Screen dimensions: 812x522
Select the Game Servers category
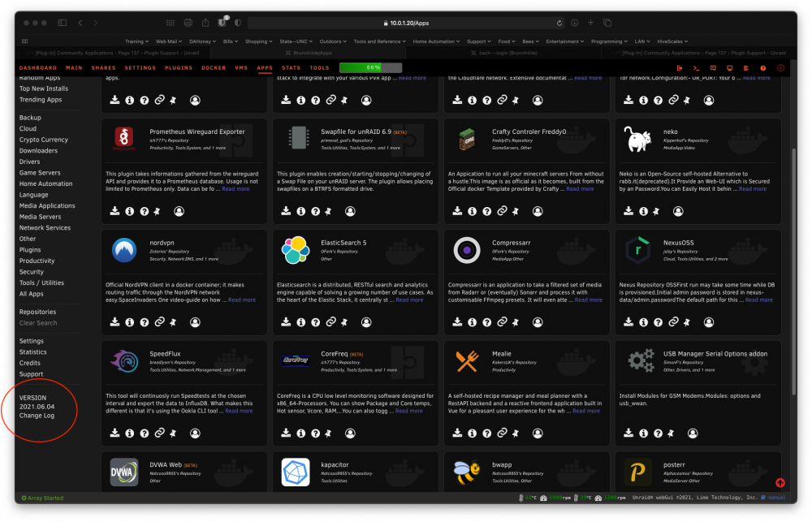pos(40,173)
